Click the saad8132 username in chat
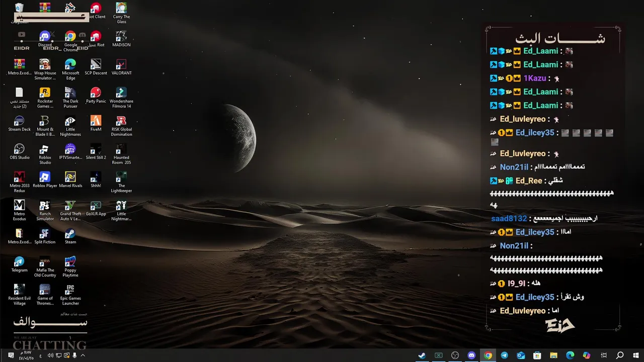The height and width of the screenshot is (362, 644). (x=509, y=219)
